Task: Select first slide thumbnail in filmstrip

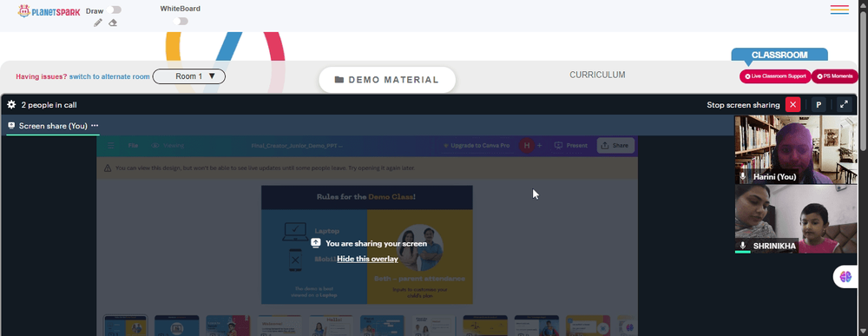Action: tap(126, 326)
